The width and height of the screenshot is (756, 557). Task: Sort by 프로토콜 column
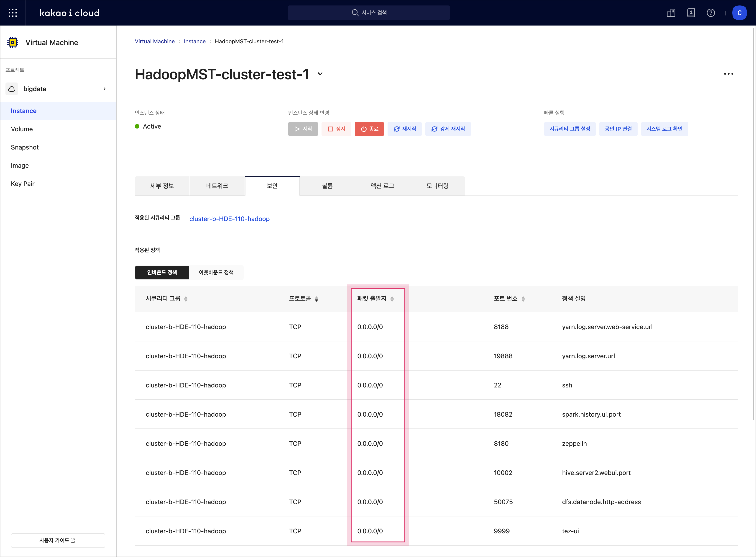(x=316, y=299)
